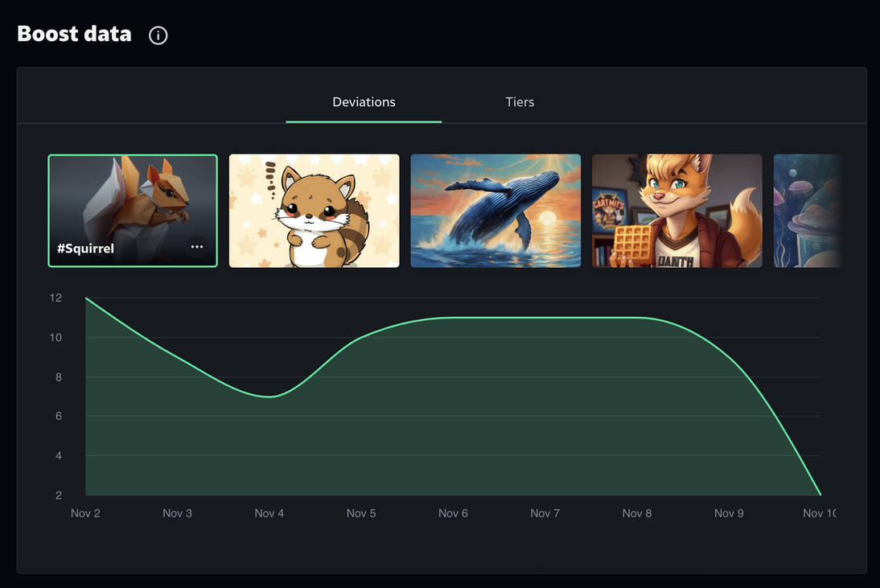Click the y-axis value 12
Image resolution: width=880 pixels, height=588 pixels.
pyautogui.click(x=56, y=298)
